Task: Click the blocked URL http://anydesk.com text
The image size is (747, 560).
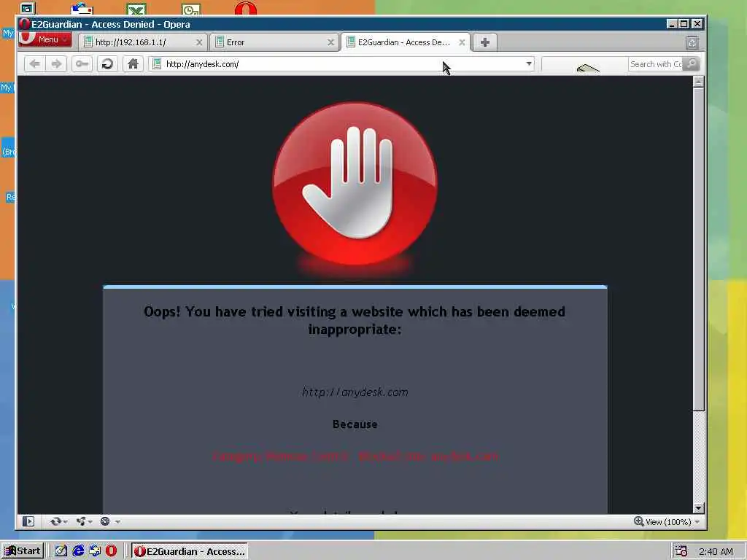Action: [355, 392]
